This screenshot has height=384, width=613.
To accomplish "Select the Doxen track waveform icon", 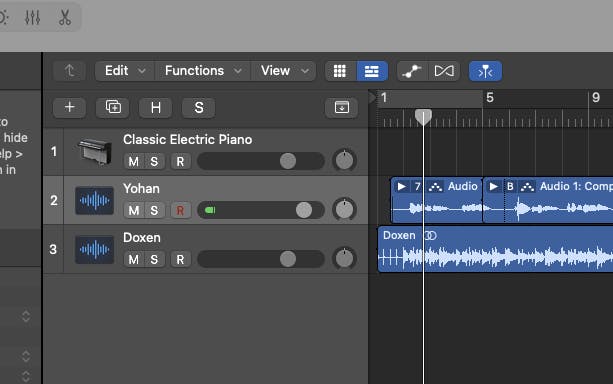I will click(x=95, y=249).
